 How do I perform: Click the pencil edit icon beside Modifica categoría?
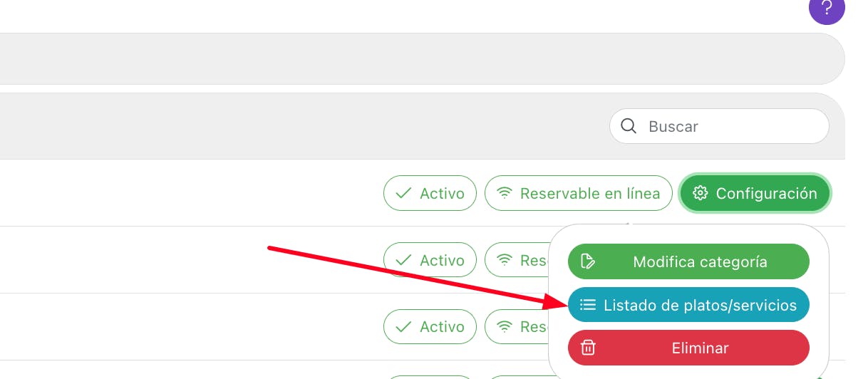pos(588,261)
